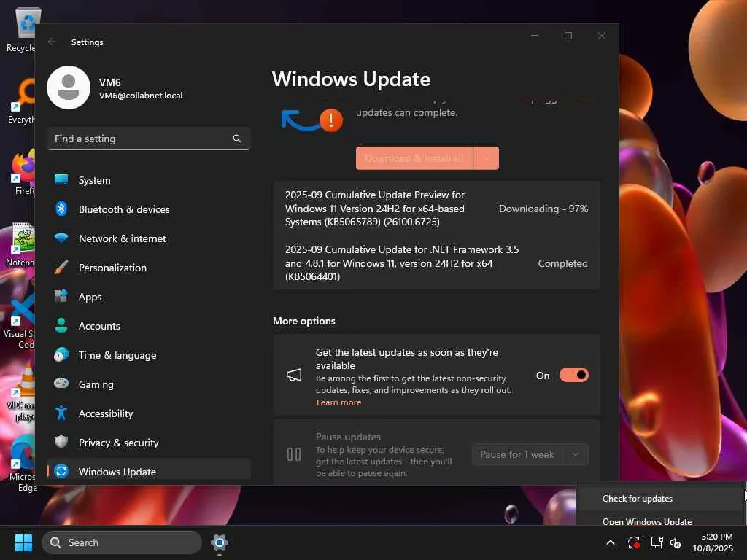The width and height of the screenshot is (747, 560).
Task: Open Personalization settings
Action: (x=149, y=268)
